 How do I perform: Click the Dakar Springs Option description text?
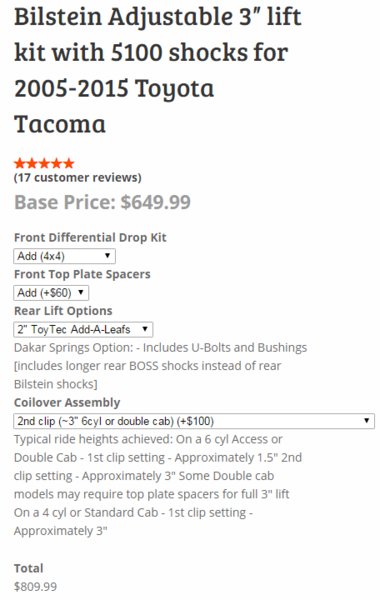[160, 366]
